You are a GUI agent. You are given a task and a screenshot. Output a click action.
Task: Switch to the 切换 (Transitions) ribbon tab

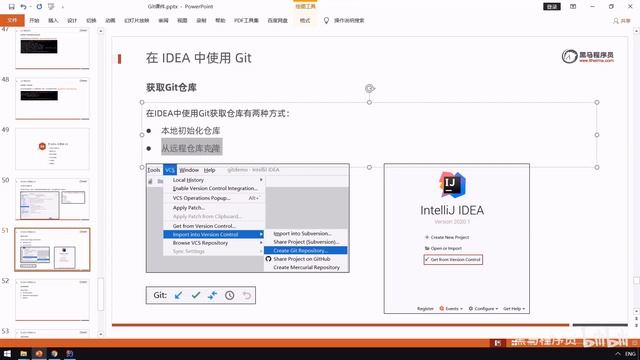[x=91, y=20]
